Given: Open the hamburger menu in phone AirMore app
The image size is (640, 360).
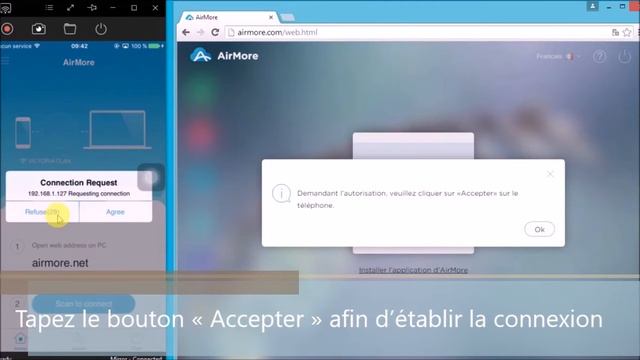Looking at the screenshot, I should tap(5, 61).
